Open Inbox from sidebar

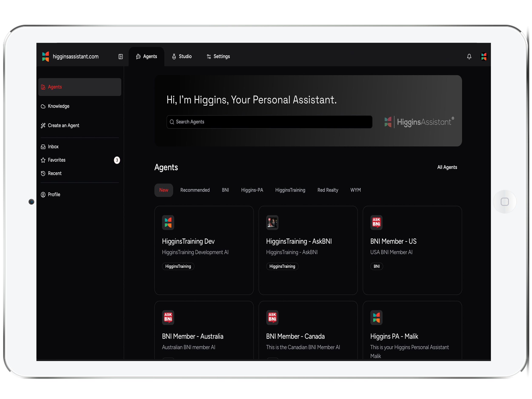(53, 146)
